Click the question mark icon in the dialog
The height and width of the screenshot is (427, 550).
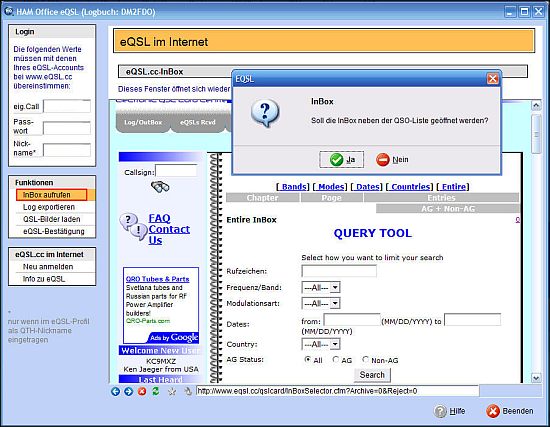(x=265, y=113)
